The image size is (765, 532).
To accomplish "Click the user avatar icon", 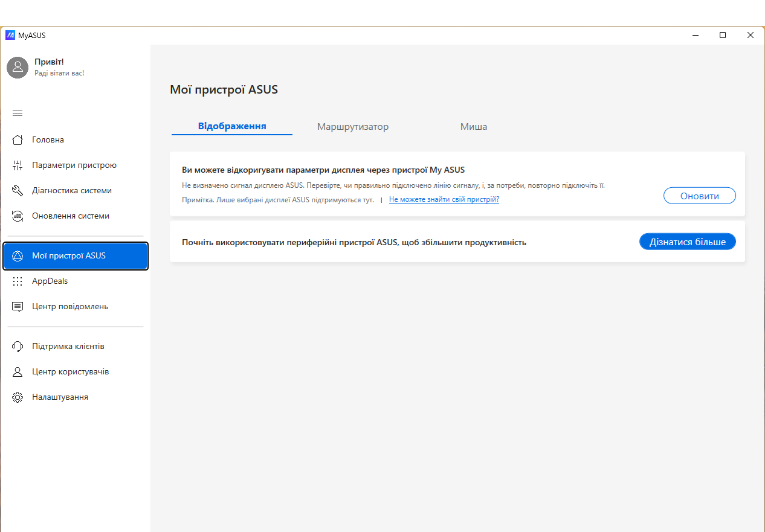I will click(x=18, y=68).
